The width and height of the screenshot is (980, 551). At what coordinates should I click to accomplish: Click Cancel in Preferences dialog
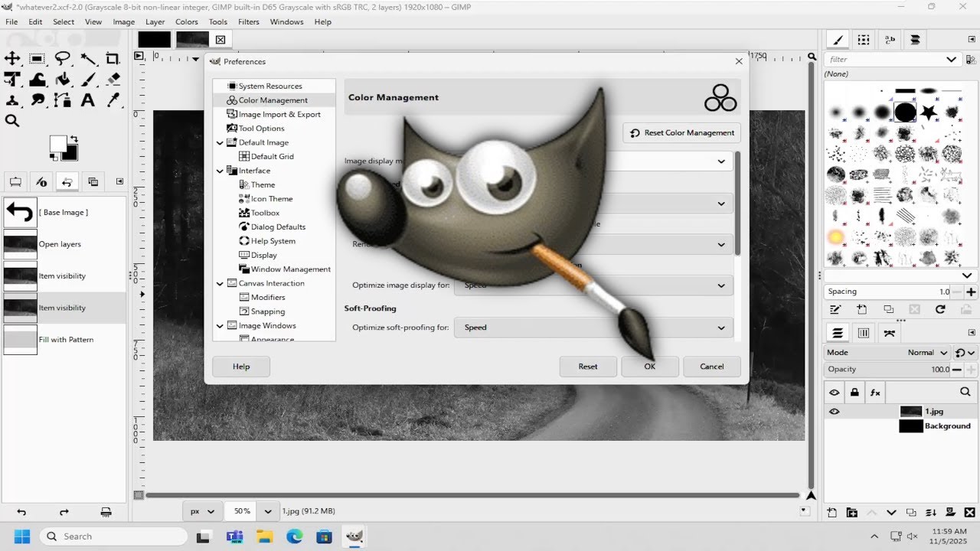(x=712, y=367)
